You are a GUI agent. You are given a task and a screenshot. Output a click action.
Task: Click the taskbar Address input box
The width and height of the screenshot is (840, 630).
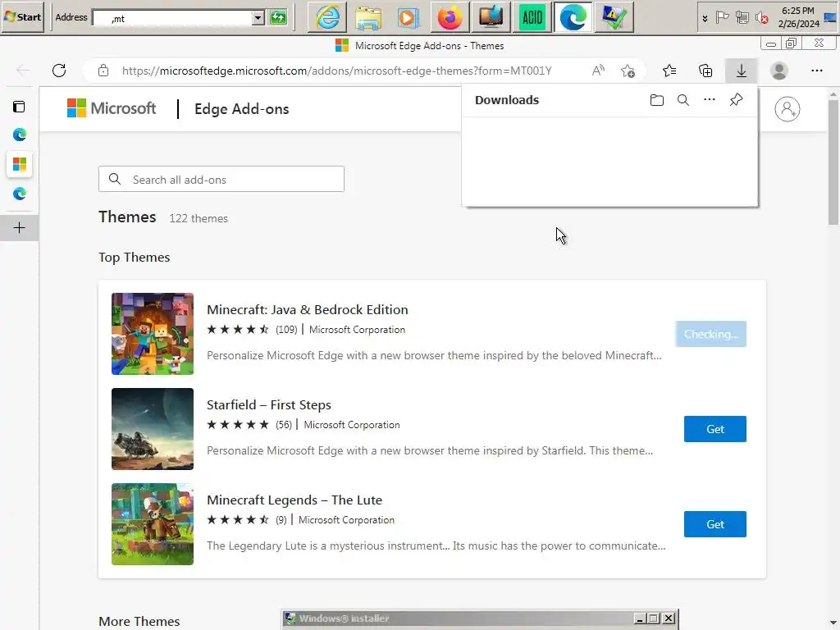click(172, 18)
